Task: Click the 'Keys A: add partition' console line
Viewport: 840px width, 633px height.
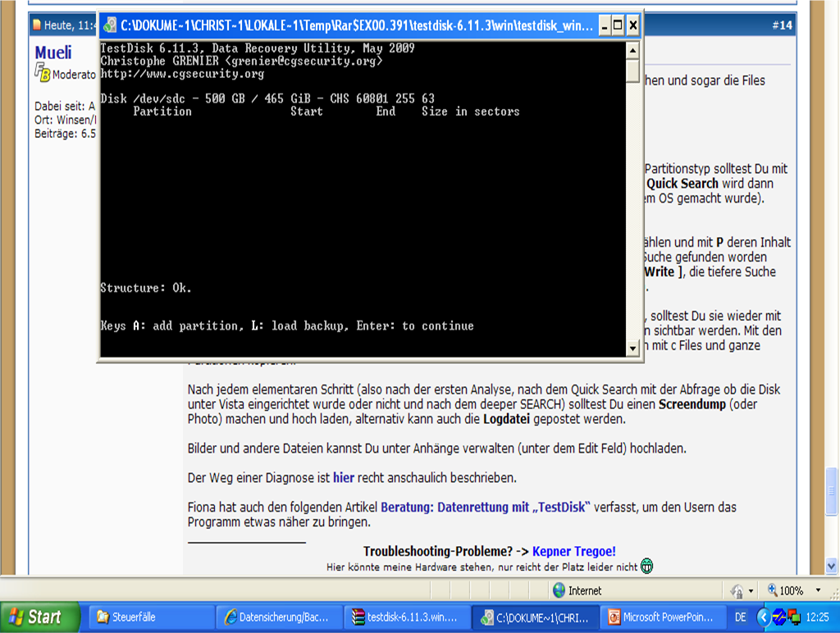Action: pos(286,326)
